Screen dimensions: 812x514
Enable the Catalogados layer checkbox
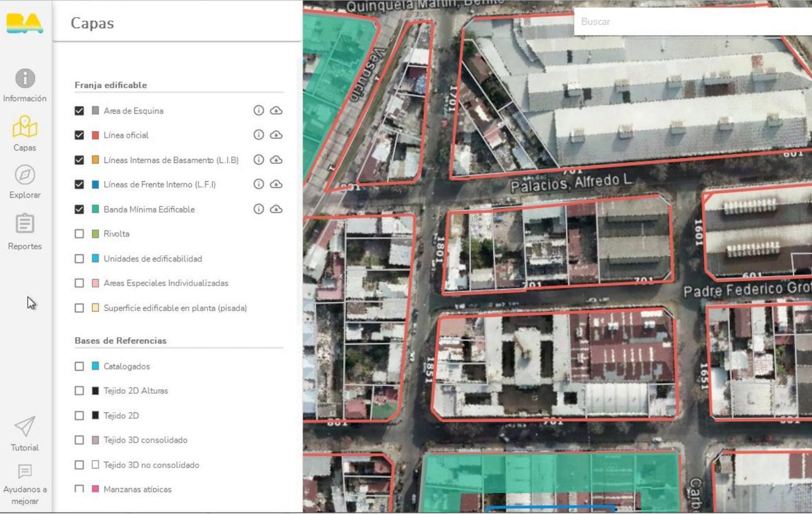pos(79,366)
